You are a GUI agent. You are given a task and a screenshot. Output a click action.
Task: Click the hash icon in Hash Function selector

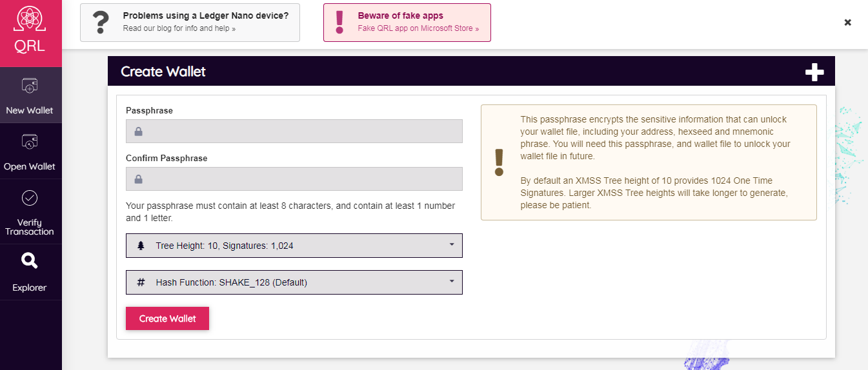click(141, 282)
